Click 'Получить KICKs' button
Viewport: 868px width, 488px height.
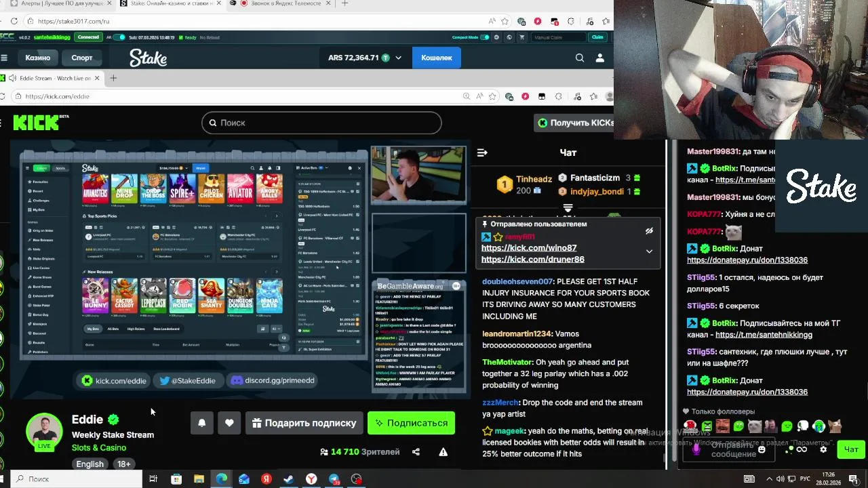pyautogui.click(x=574, y=123)
